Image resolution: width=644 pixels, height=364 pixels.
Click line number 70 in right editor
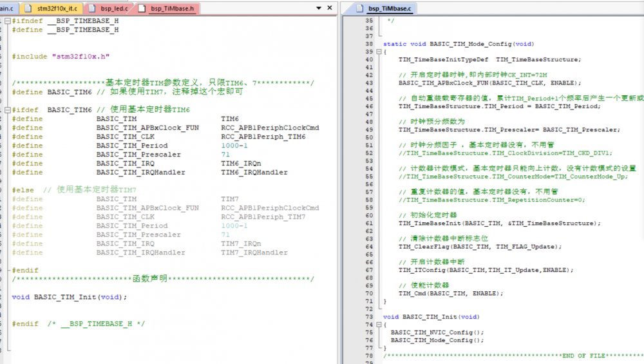369,293
